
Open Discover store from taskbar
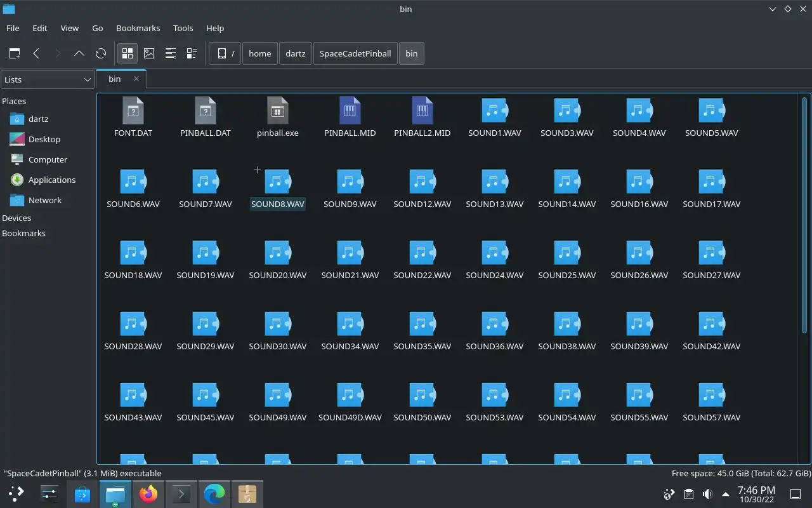tap(82, 493)
